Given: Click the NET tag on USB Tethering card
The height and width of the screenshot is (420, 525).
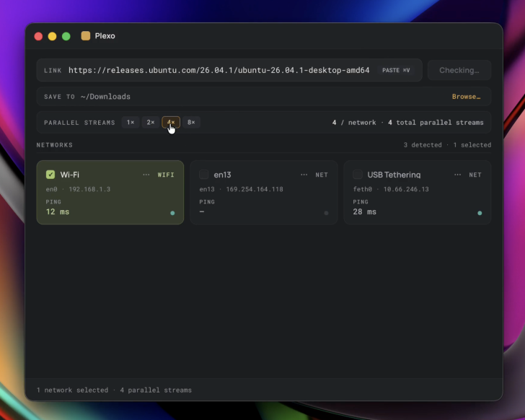Looking at the screenshot, I should pos(475,175).
